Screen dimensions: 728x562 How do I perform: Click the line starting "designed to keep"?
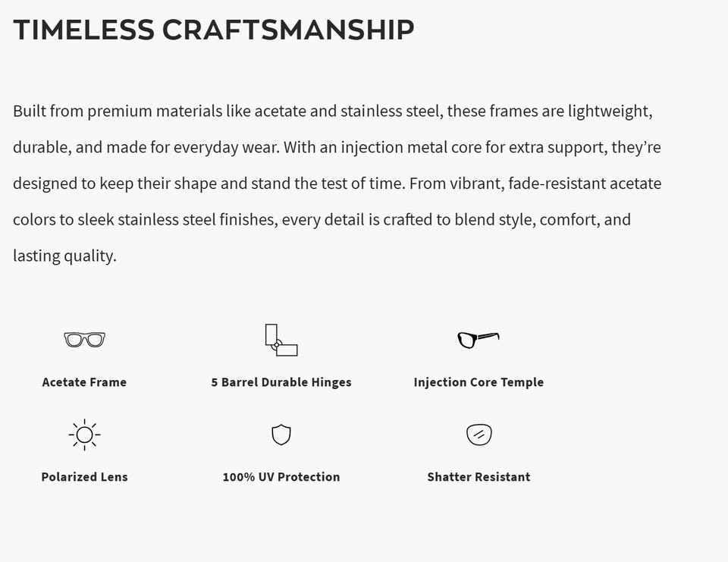pos(337,184)
